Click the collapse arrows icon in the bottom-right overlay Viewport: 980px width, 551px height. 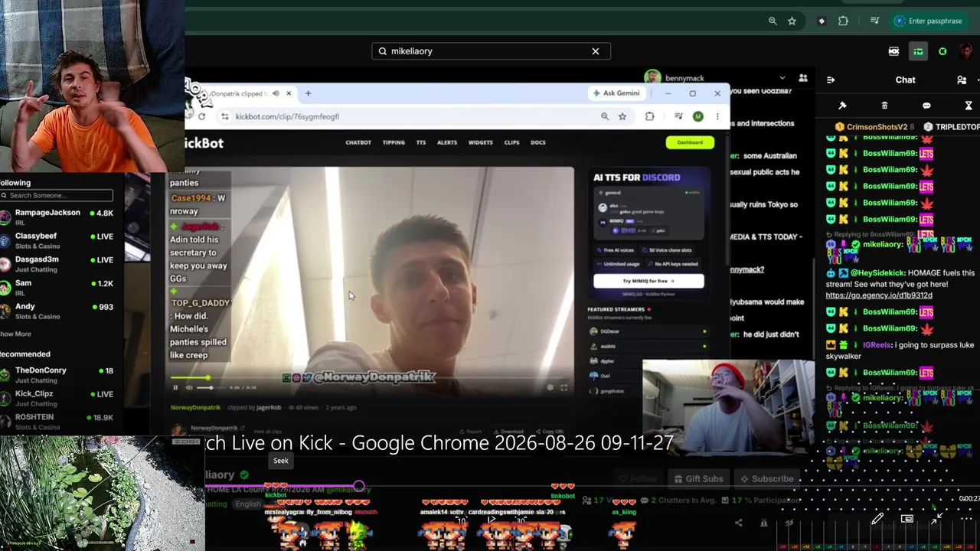click(937, 519)
